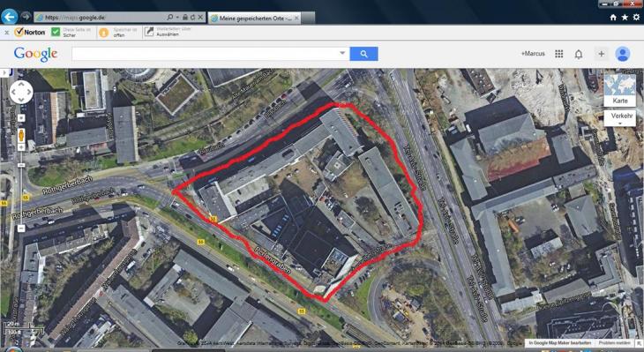Click the Norton safe-site green checkmark
This screenshot has height=352, width=644.
56,32
